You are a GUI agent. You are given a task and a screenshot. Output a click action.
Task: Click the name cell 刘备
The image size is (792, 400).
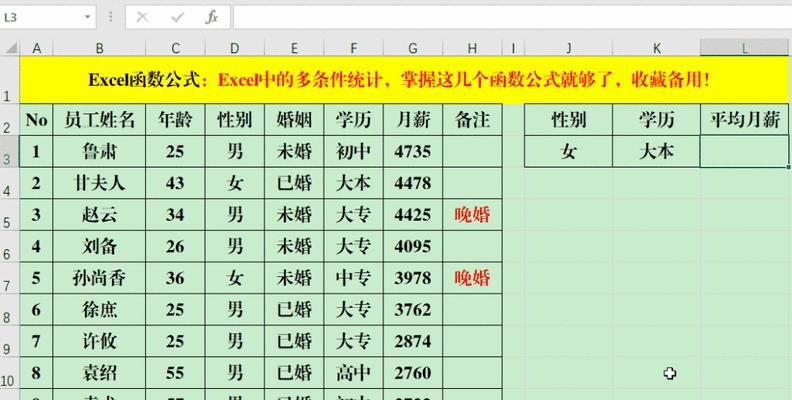(99, 246)
